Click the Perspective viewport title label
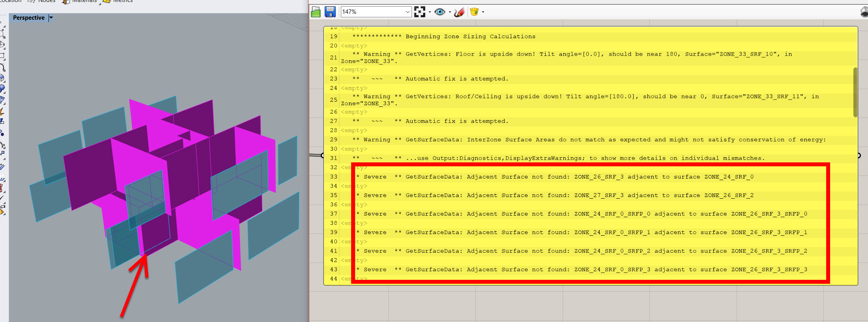The image size is (868, 322). coord(28,18)
